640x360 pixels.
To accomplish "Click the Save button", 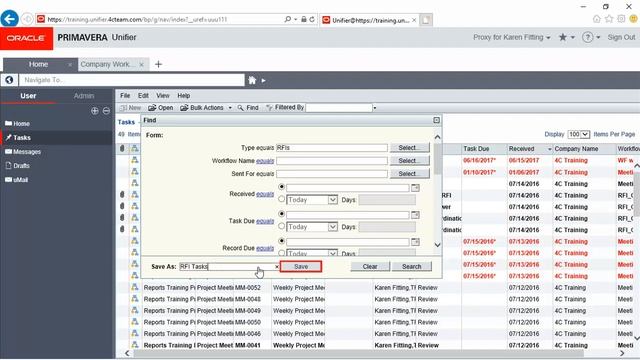I will tap(301, 267).
